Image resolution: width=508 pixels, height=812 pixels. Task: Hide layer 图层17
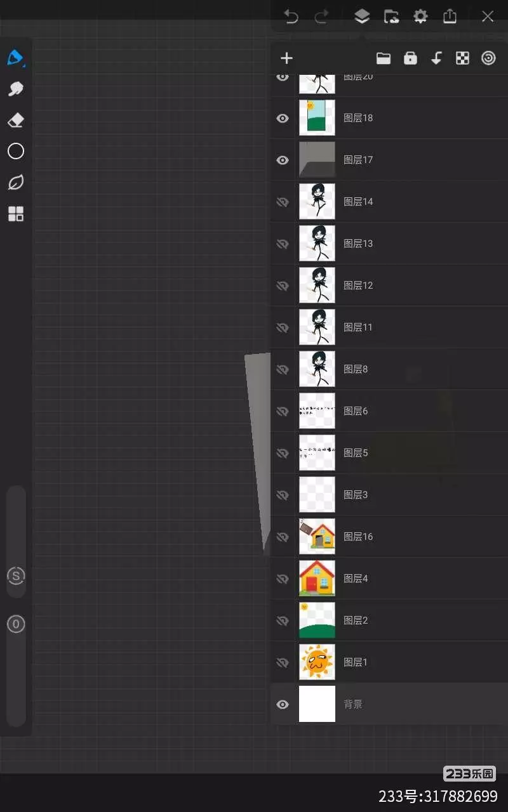coord(283,160)
